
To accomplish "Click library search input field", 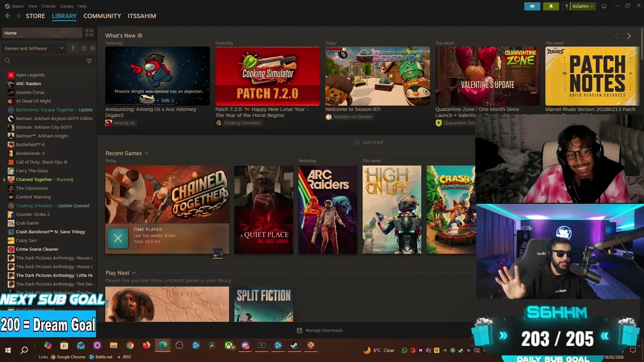I will pyautogui.click(x=48, y=61).
